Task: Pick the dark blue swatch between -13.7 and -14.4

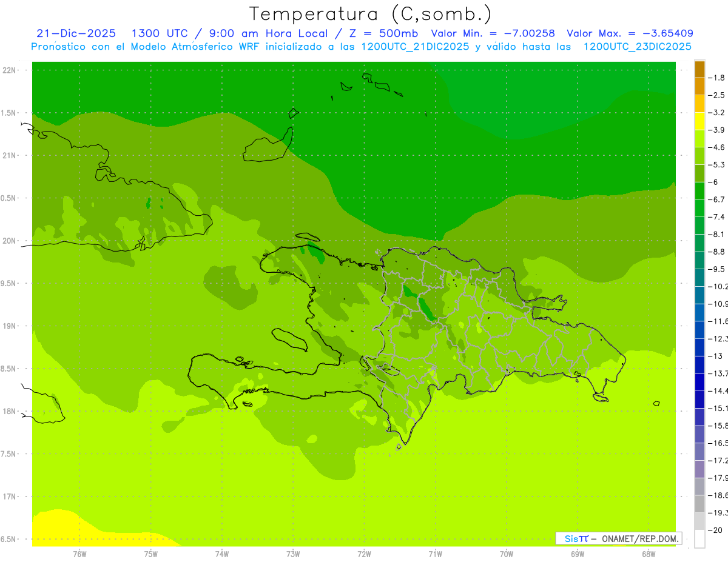Action: 699,382
